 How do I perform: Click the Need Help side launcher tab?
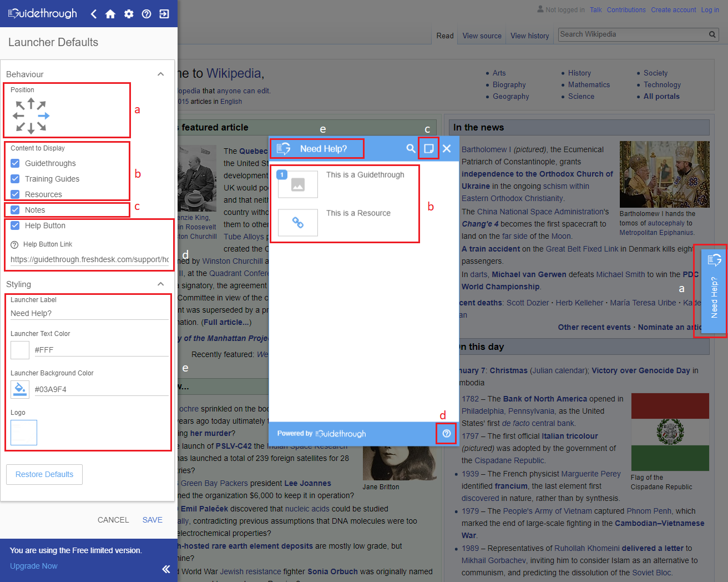(714, 292)
